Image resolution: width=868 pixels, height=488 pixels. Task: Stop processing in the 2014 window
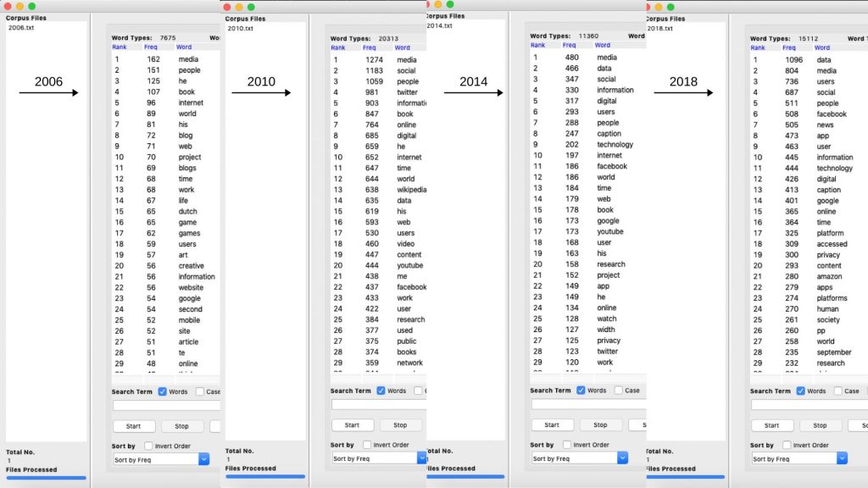(600, 425)
